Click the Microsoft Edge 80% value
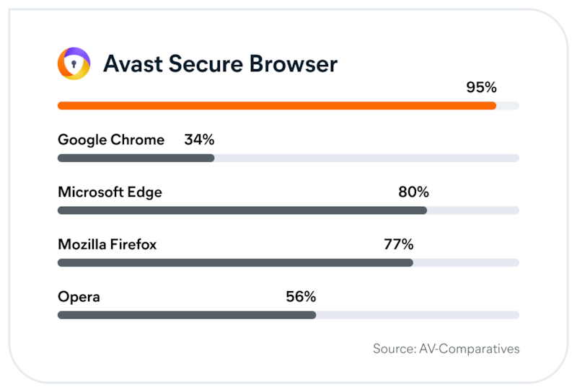The width and height of the screenshot is (577, 392). point(413,192)
